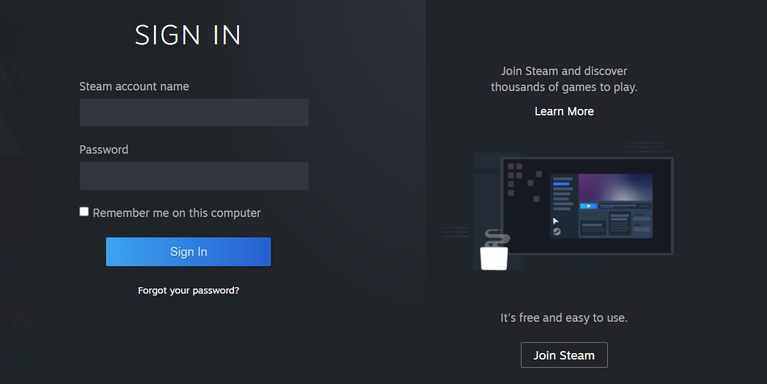The image size is (767, 384).
Task: Click "It's free and easy to use." text
Action: (x=564, y=318)
